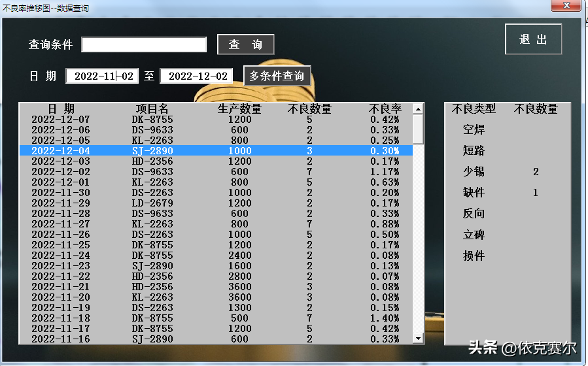Click the list scrollbar down arrow
588x366 pixels.
tap(418, 339)
